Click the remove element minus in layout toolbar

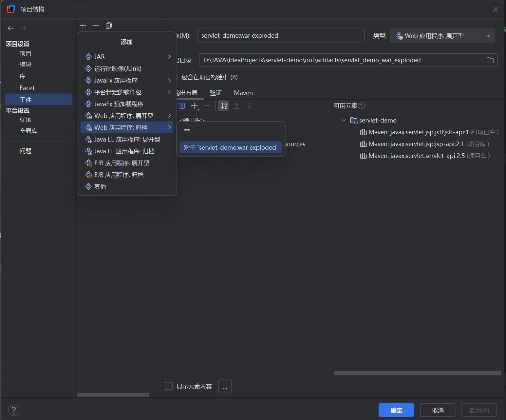[207, 106]
